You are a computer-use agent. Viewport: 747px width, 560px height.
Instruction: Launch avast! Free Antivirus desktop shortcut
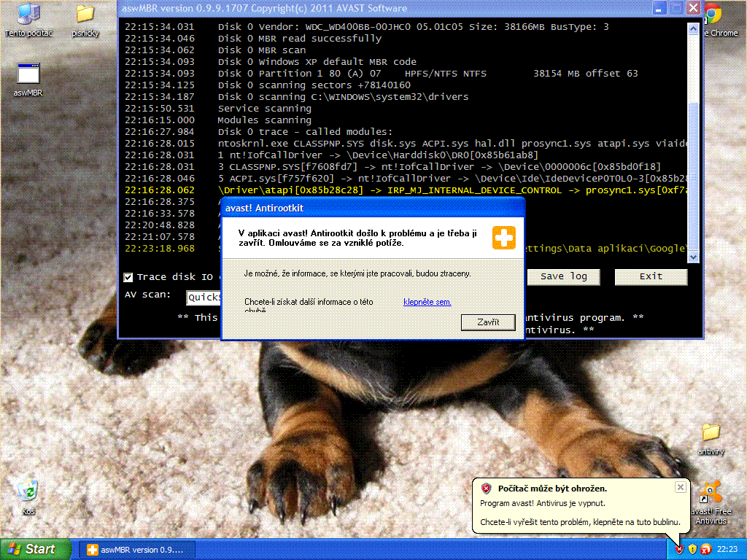pyautogui.click(x=711, y=503)
